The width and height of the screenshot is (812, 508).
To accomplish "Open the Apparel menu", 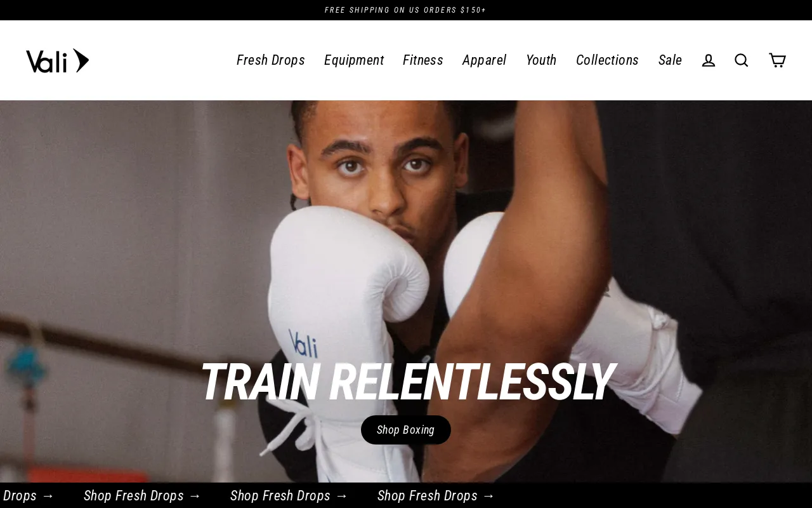I will point(485,60).
